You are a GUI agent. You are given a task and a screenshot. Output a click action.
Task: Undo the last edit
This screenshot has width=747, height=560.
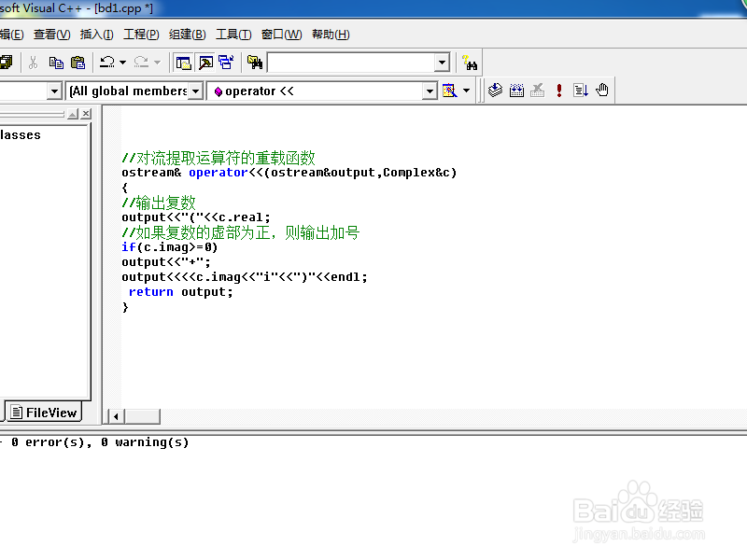[107, 63]
